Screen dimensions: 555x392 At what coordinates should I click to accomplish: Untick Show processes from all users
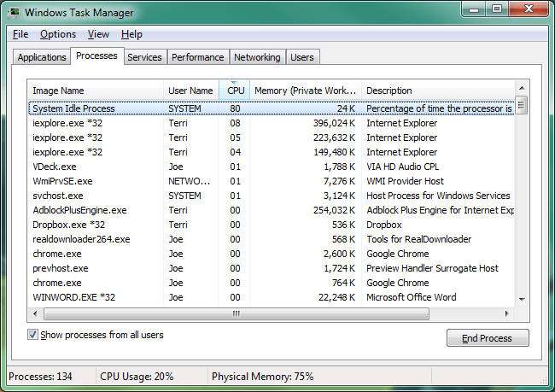coord(32,335)
